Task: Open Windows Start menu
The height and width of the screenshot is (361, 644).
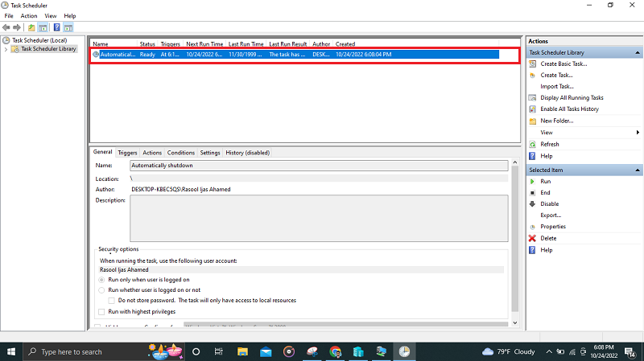Action: pyautogui.click(x=11, y=351)
